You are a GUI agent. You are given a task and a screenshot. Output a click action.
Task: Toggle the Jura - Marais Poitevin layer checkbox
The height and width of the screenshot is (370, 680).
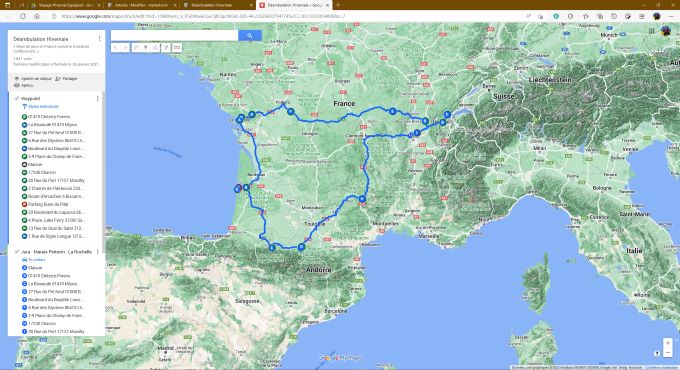(16, 252)
